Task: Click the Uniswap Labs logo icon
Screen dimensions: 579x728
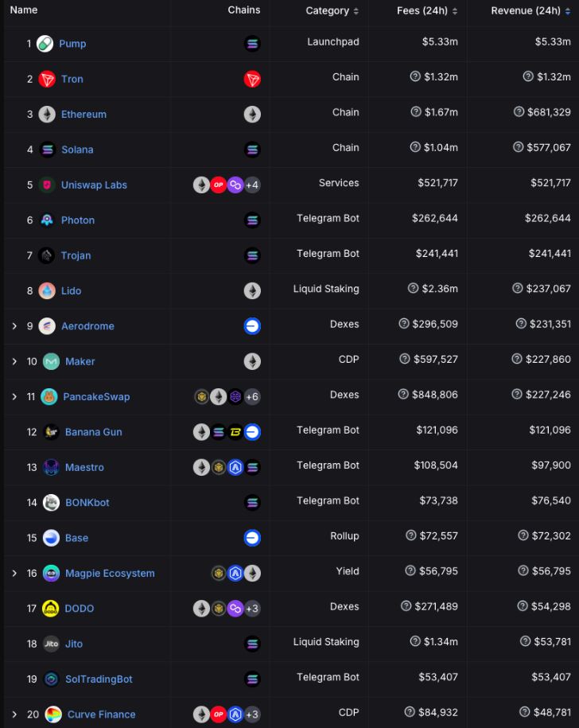Action: pos(47,185)
